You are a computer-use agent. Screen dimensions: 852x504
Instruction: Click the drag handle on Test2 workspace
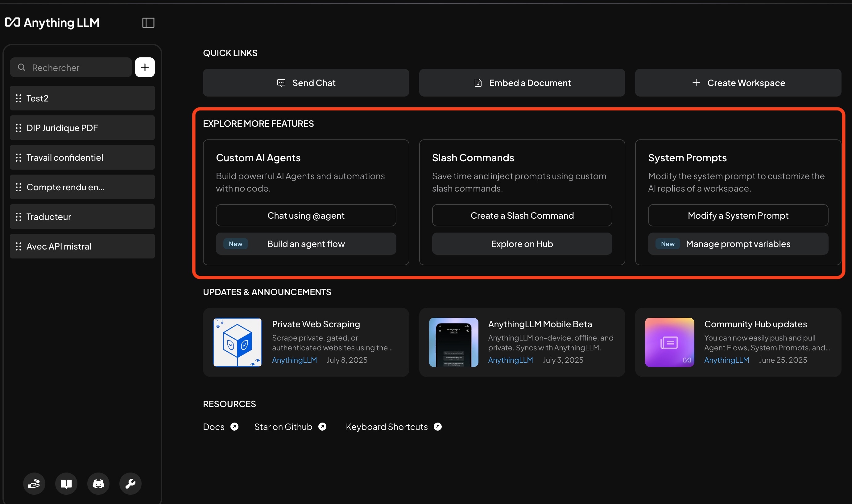pos(19,98)
